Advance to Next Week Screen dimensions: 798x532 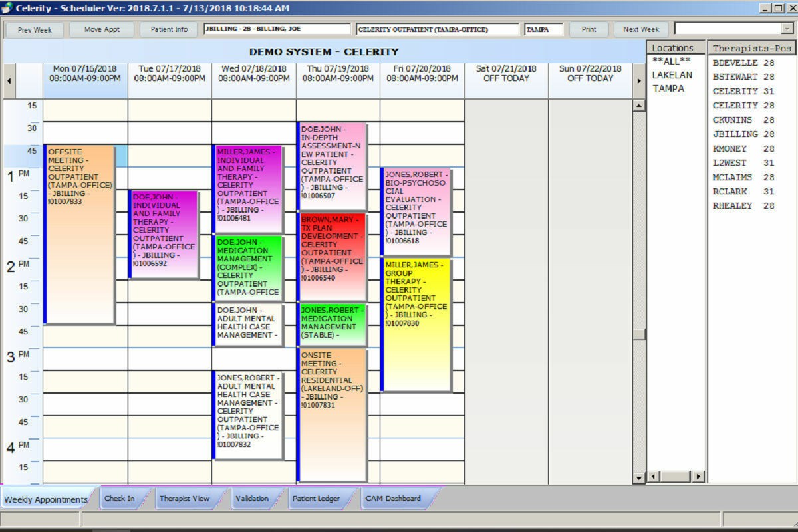pyautogui.click(x=641, y=29)
